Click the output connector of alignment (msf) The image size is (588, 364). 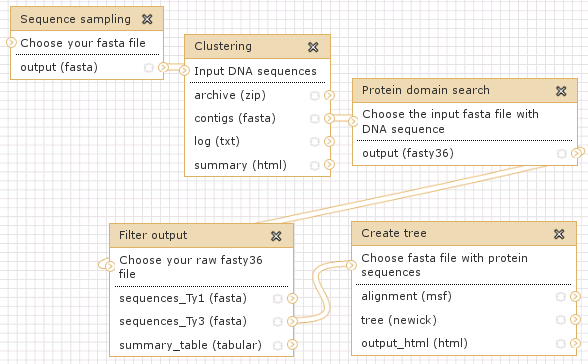point(575,297)
